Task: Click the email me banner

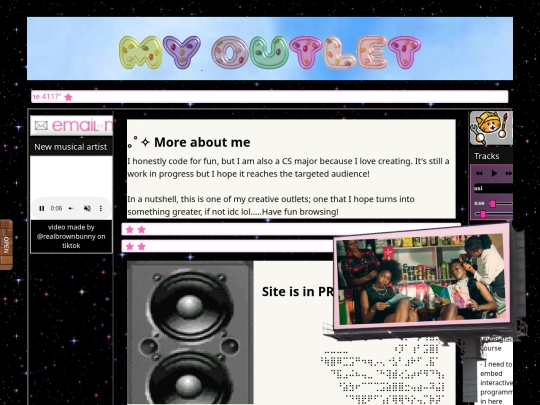Action: point(72,125)
